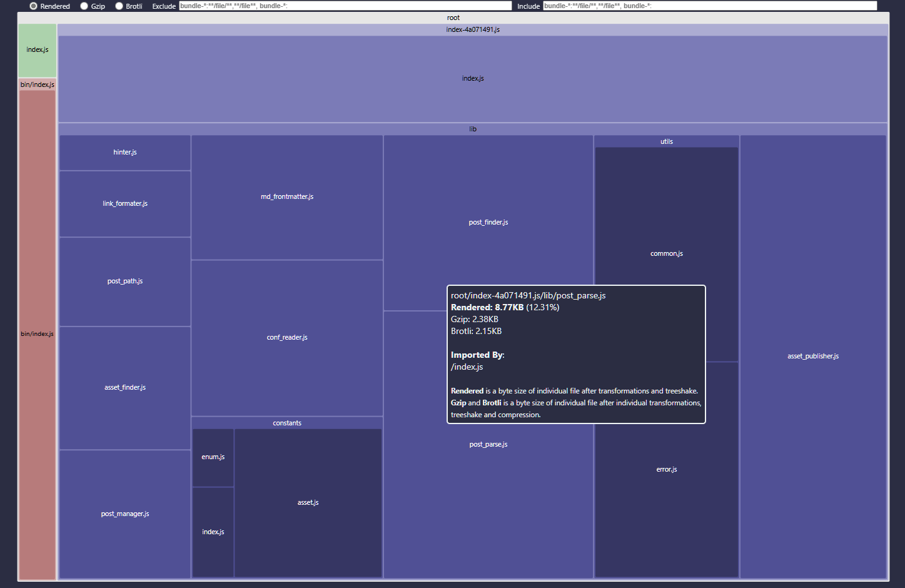The width and height of the screenshot is (905, 588).
Task: Switch to Brotli size view
Action: (x=119, y=6)
